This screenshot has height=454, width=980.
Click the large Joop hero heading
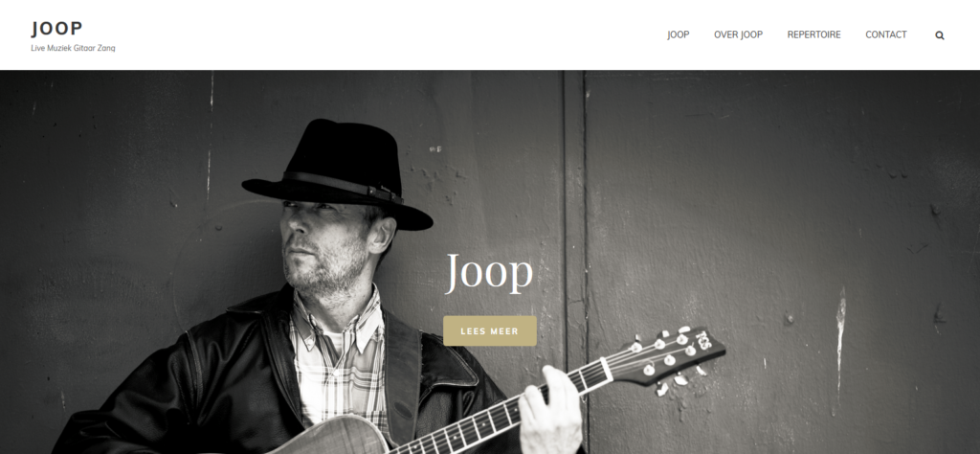pos(489,273)
